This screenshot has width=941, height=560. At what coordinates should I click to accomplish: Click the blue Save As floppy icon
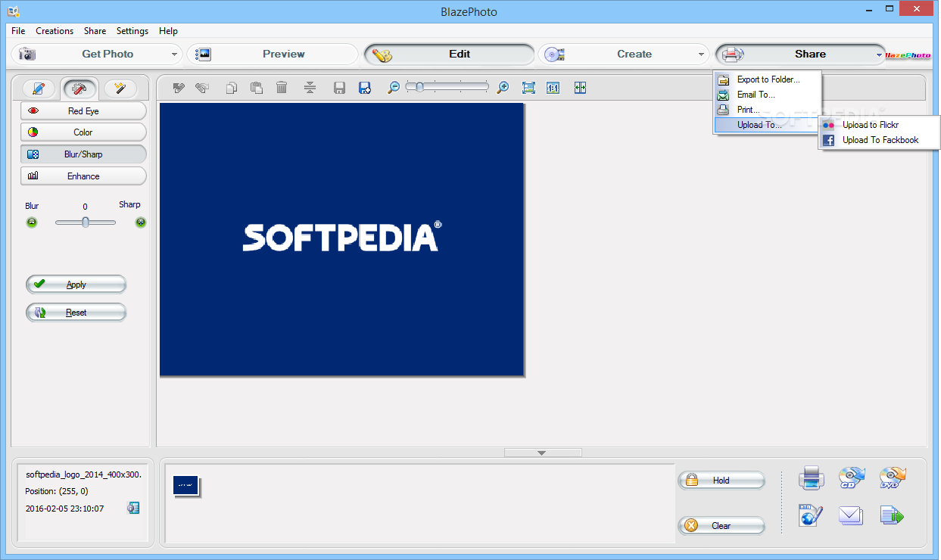(x=365, y=88)
